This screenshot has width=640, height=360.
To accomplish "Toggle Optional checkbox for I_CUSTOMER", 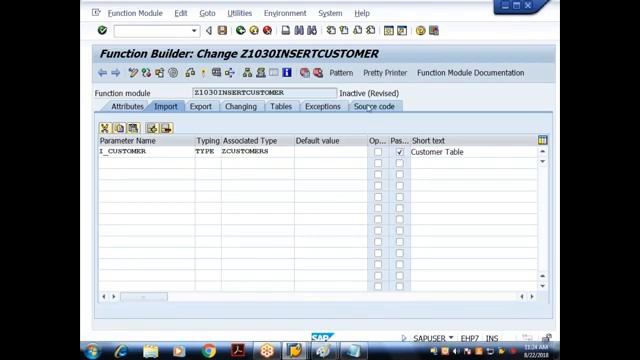I will [x=378, y=152].
